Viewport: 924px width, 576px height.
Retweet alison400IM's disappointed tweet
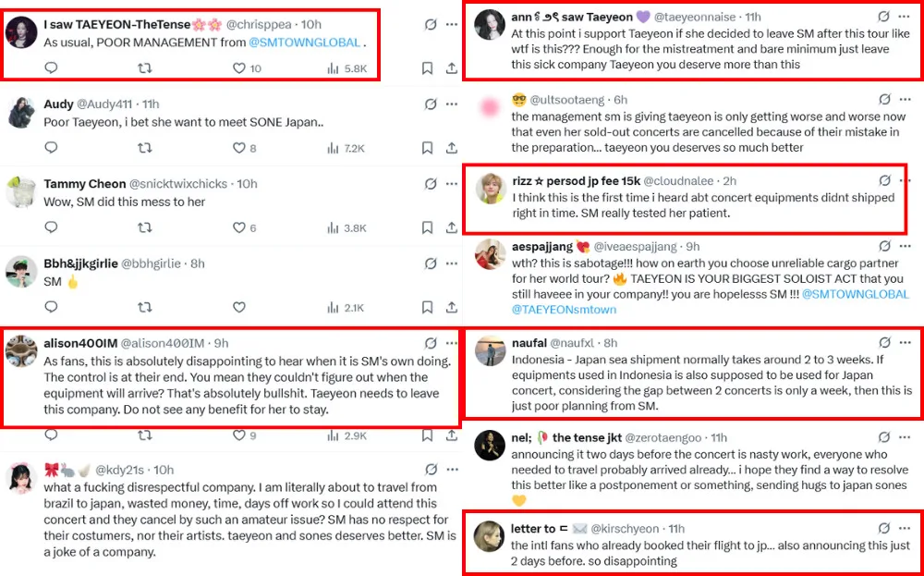click(144, 434)
